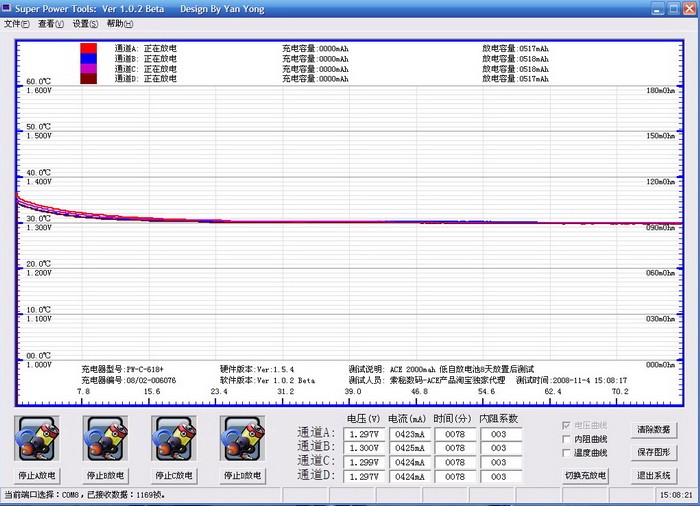Click the channel D battery icon

[242, 439]
